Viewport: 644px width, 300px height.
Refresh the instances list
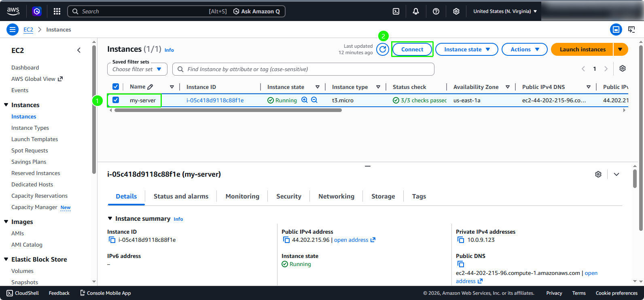[x=383, y=49]
